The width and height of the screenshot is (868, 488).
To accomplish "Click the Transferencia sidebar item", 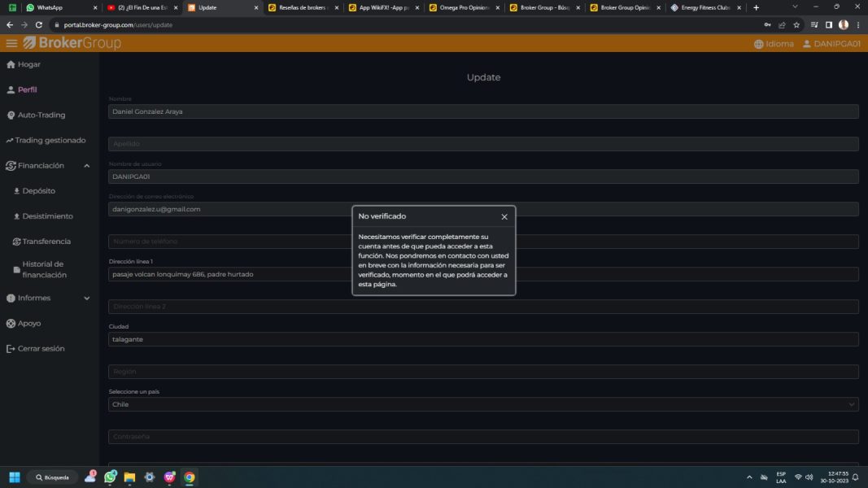I will point(46,242).
